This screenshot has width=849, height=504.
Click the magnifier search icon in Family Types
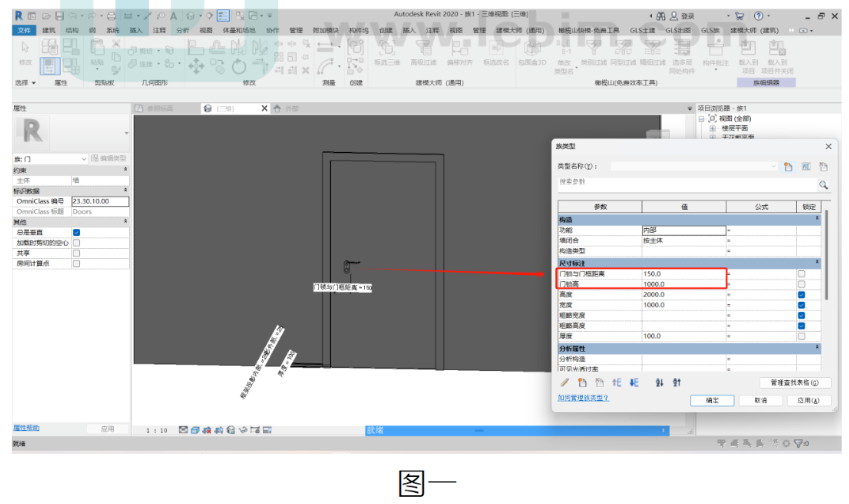824,185
